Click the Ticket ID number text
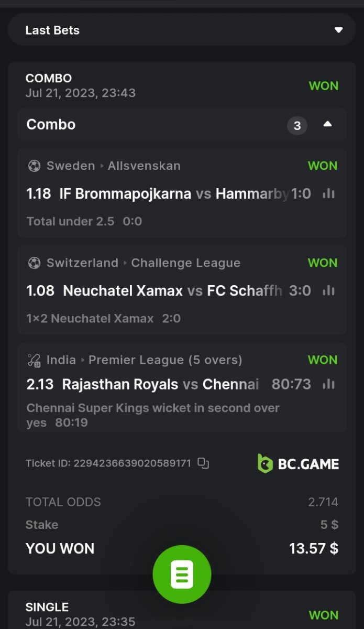Viewport: 364px width, 629px height. point(132,463)
